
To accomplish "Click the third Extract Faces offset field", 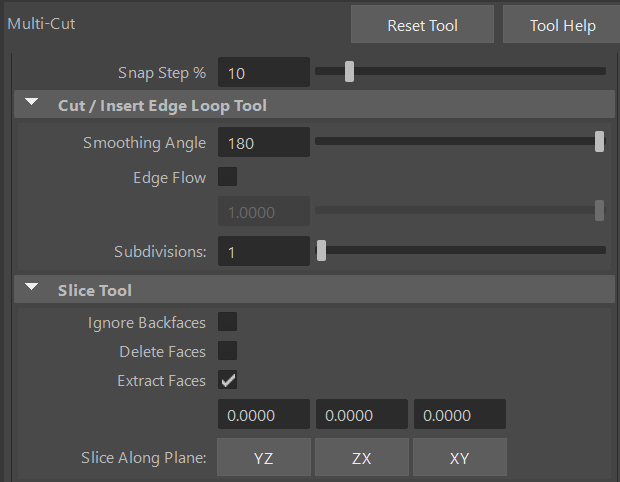I will point(459,415).
